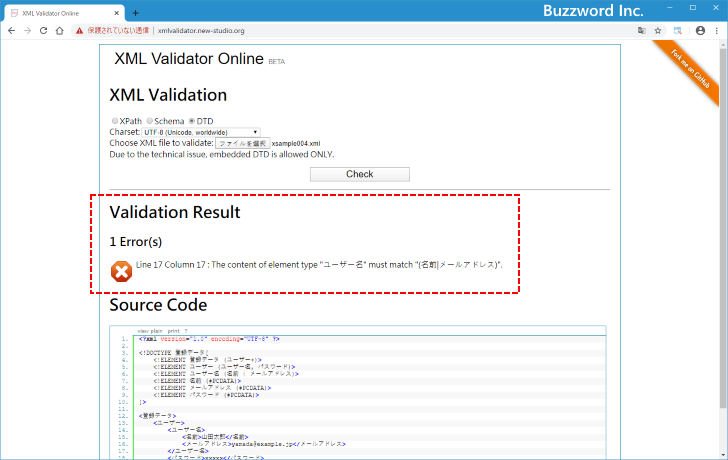Click the view plain link above source code

pos(150,330)
